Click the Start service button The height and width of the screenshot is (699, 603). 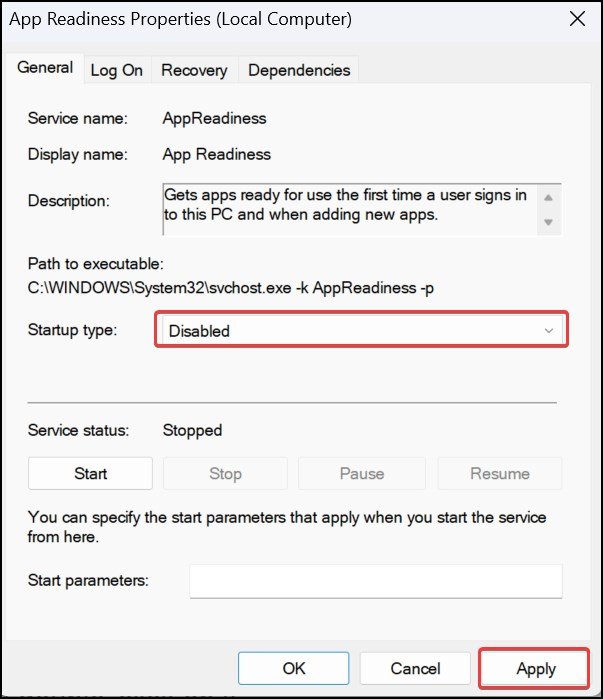(x=90, y=473)
